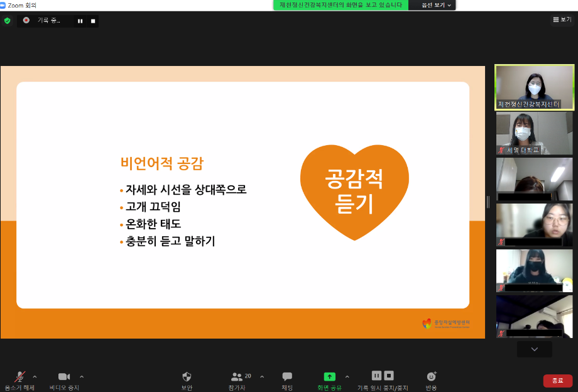Click the green Share Screen (화면 공유) icon
Viewport: 578px width, 392px height.
329,377
